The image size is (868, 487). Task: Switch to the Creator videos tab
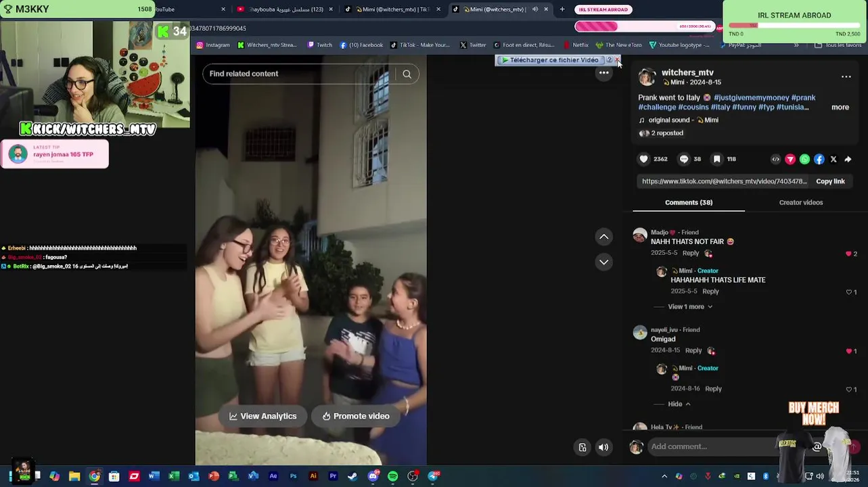[801, 202]
